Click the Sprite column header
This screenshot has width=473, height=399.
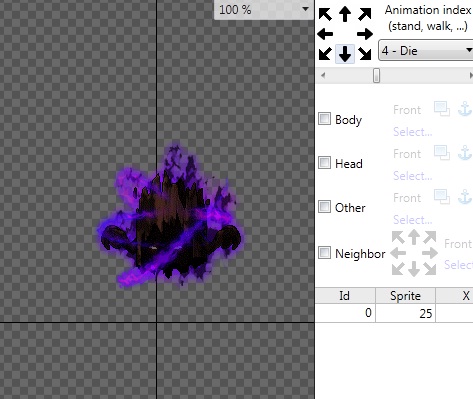405,296
